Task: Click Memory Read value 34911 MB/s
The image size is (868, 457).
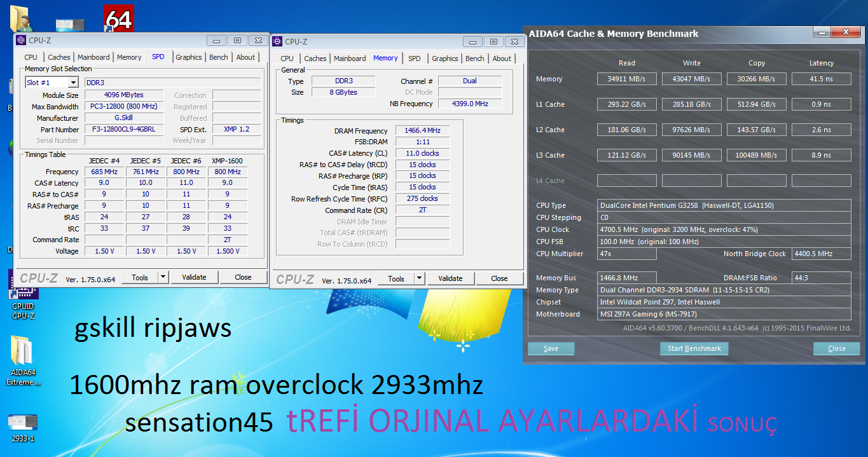Action: [x=627, y=79]
